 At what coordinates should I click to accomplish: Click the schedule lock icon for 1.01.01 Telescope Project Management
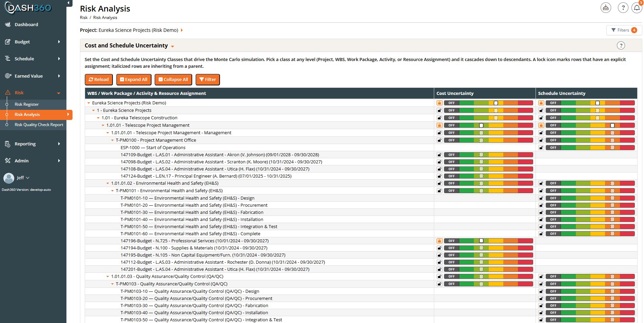(541, 125)
